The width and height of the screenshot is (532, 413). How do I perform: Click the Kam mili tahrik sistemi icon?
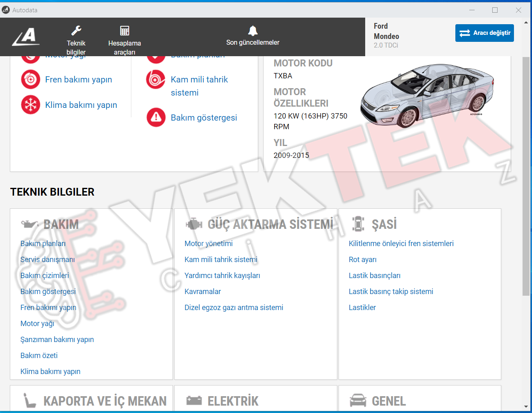[x=156, y=80]
